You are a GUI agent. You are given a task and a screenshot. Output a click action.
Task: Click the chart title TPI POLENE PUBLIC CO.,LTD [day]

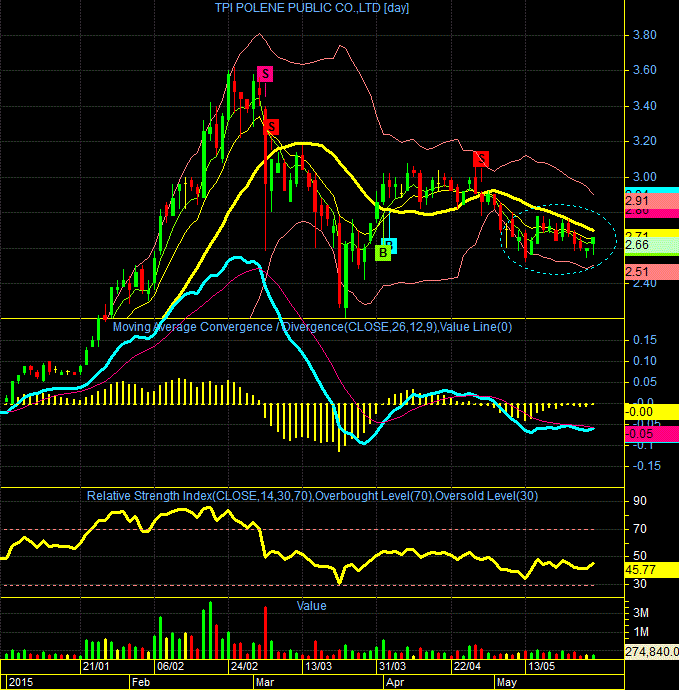[x=312, y=8]
